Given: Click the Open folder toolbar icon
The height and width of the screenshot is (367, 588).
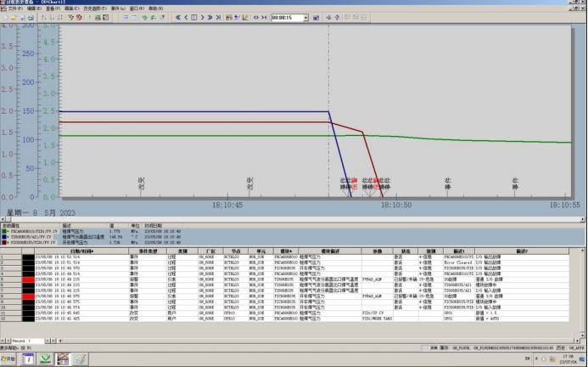Looking at the screenshot, I should 14,18.
